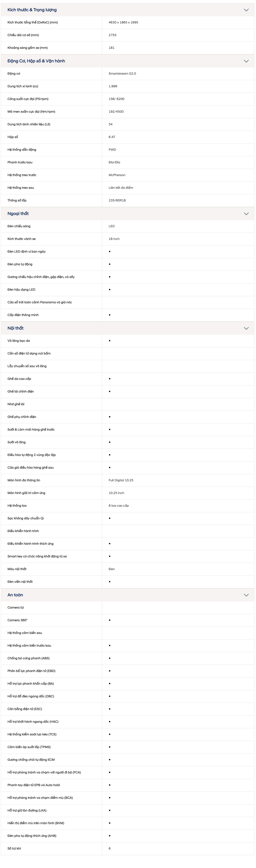Collapse the Động Cơ, Hộp số & Vận hành chevron
256x868 pixels.
[x=246, y=61]
